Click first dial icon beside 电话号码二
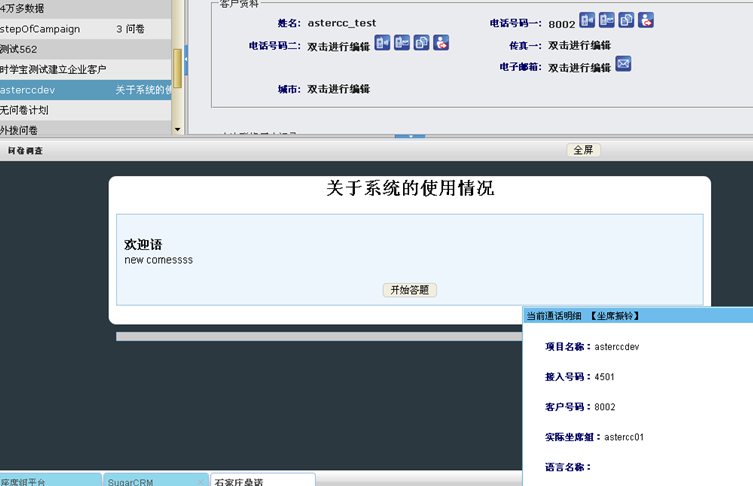Viewport: 753px width, 486px height. [x=382, y=42]
